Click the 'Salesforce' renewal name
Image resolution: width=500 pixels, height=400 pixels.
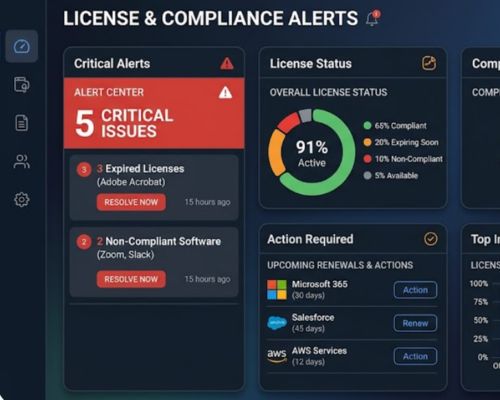313,317
